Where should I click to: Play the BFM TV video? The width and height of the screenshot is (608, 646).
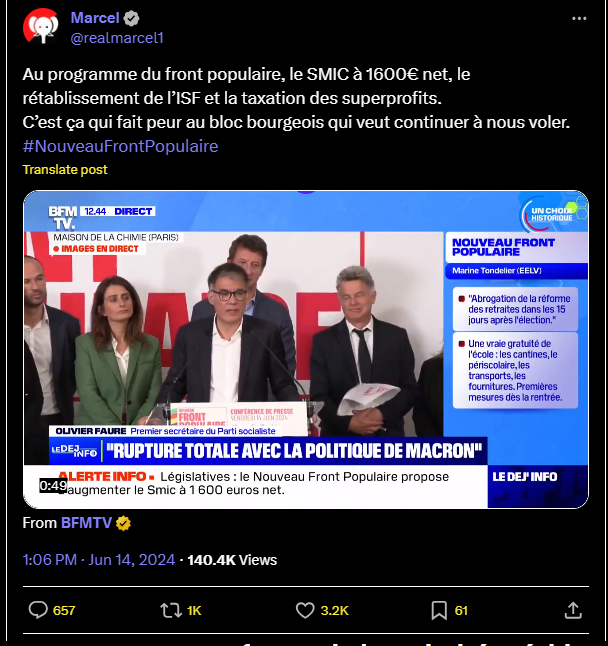[x=306, y=349]
